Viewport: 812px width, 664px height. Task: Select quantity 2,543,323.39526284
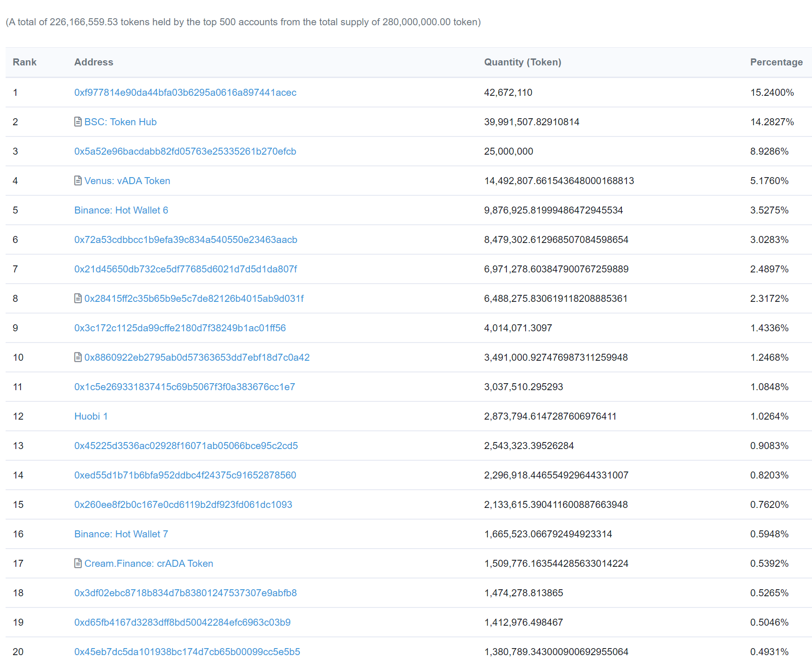(x=529, y=446)
